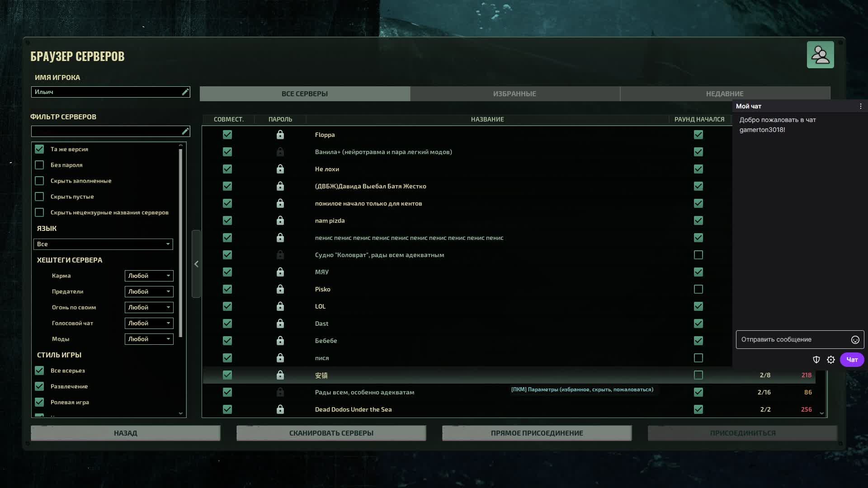The width and height of the screenshot is (868, 488).
Task: Open the Предатели dropdown
Action: 149,291
